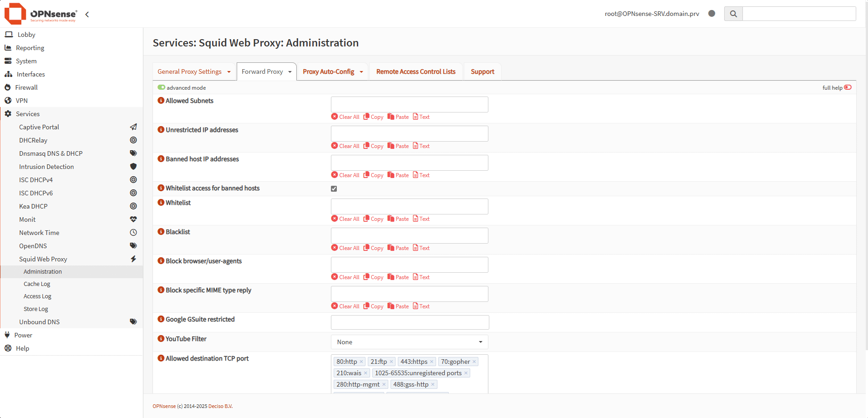Click Paste under Unrestricted IP addresses
The image size is (868, 418).
point(398,146)
